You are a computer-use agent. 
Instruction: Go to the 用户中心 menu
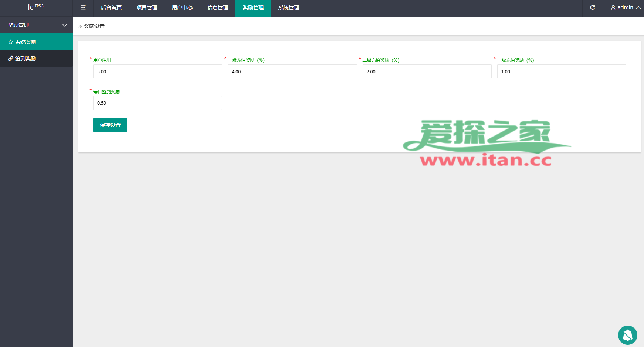(182, 7)
